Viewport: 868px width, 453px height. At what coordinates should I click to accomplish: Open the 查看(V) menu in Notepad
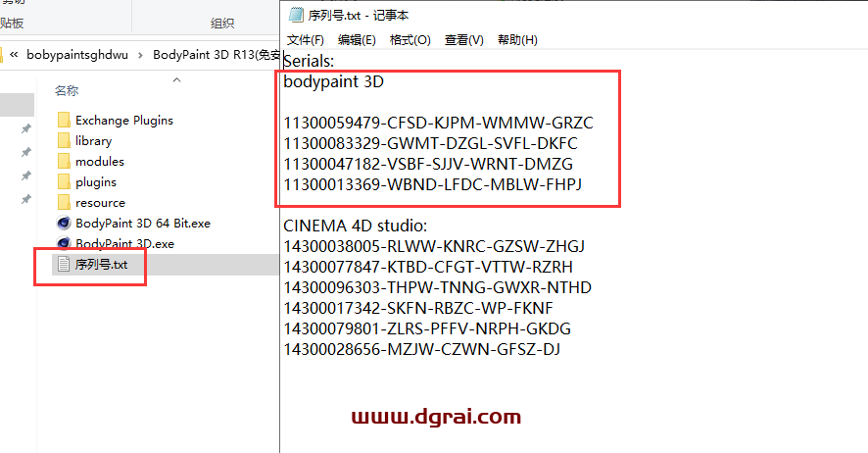[x=464, y=40]
